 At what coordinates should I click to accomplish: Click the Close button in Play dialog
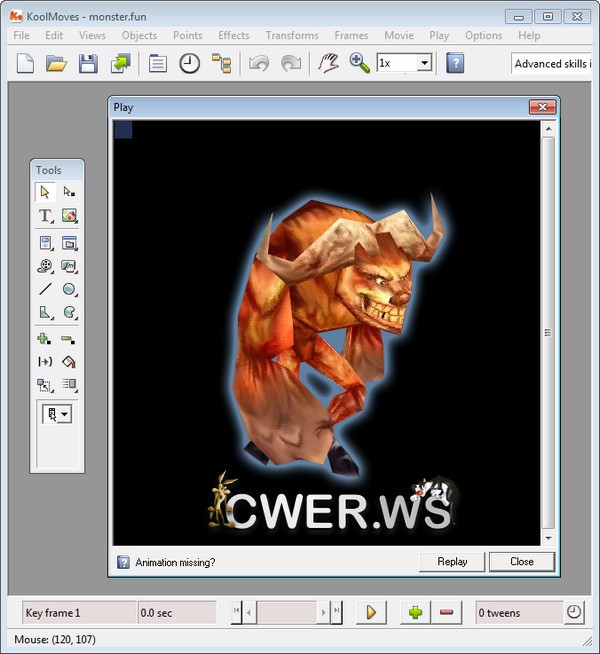point(522,562)
